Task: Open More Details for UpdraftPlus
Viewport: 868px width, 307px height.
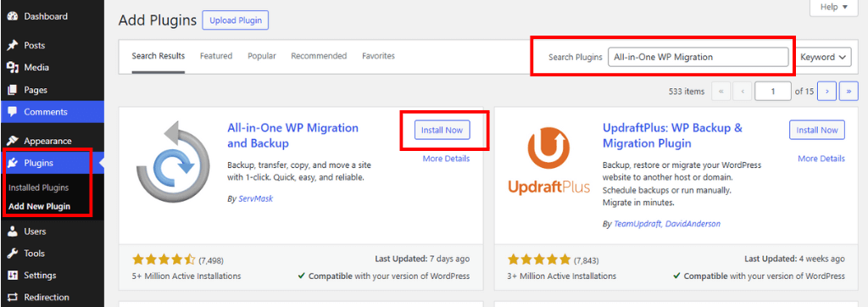Action: 821,159
